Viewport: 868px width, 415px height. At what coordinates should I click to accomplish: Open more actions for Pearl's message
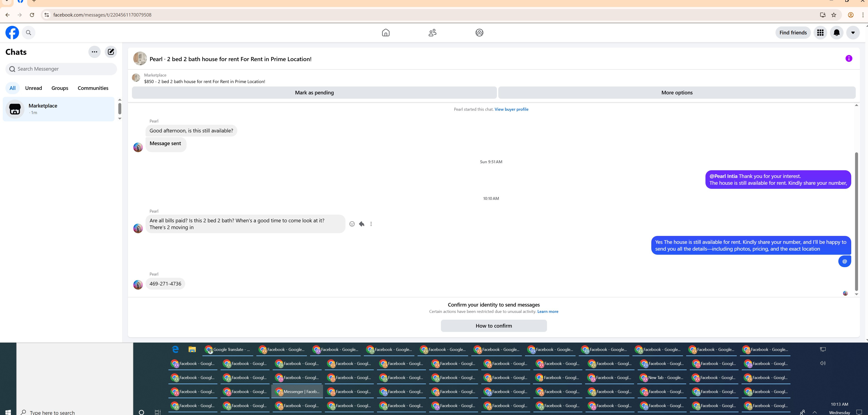coord(371,224)
